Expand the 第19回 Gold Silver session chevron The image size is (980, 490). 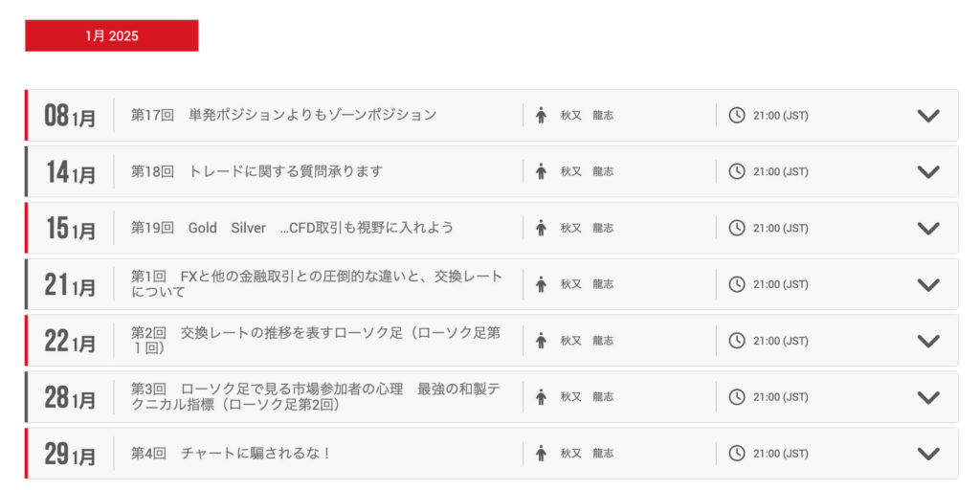pyautogui.click(x=928, y=229)
